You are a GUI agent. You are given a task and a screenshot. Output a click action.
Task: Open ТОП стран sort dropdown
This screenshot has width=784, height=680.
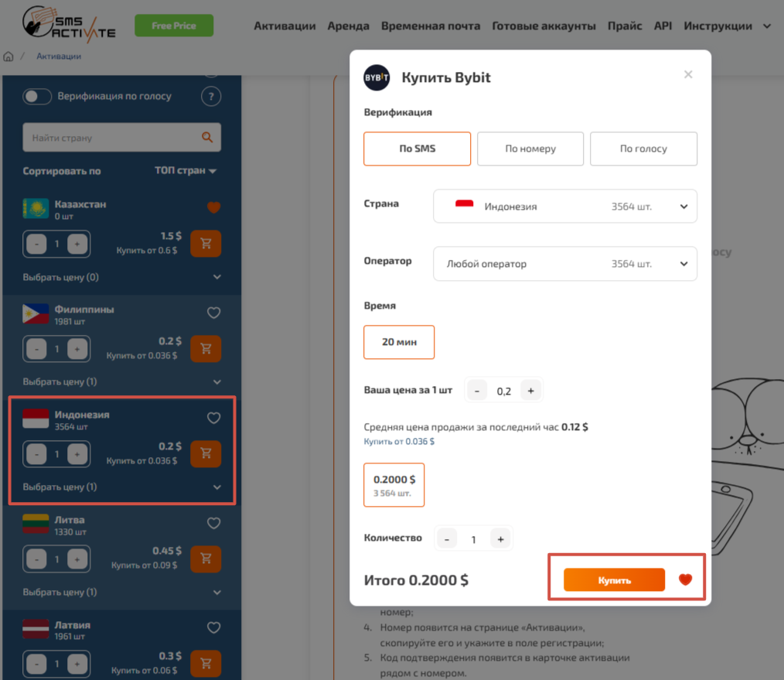click(186, 171)
